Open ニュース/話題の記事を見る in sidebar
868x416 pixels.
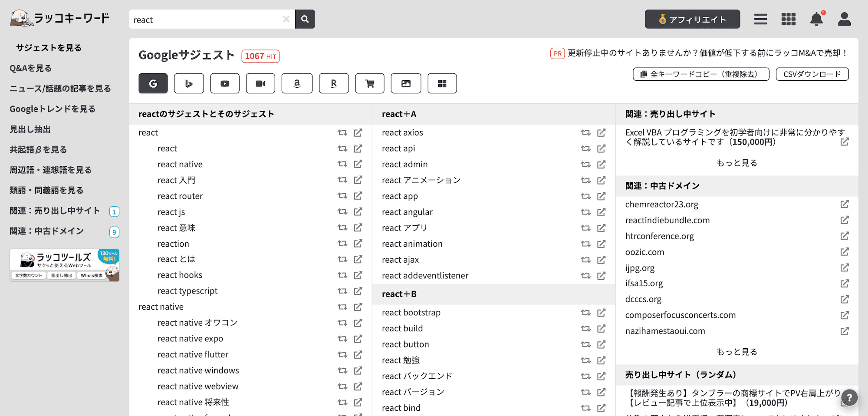tap(60, 89)
